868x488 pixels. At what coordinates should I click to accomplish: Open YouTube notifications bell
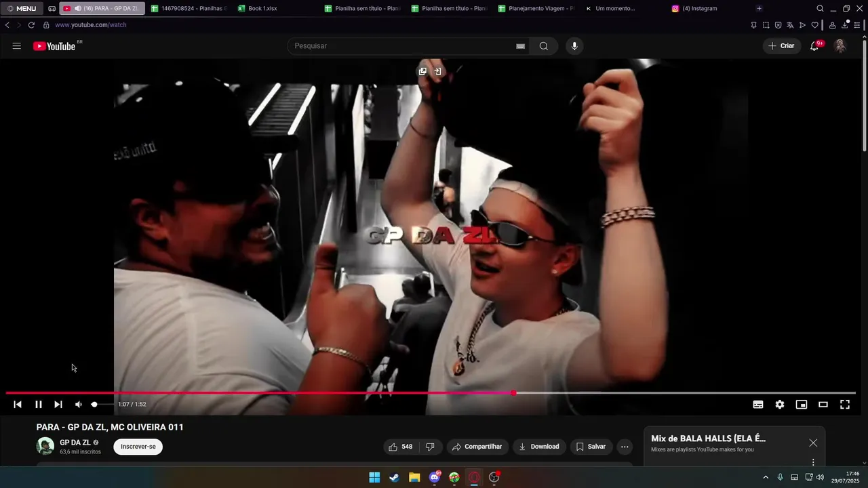(x=814, y=46)
